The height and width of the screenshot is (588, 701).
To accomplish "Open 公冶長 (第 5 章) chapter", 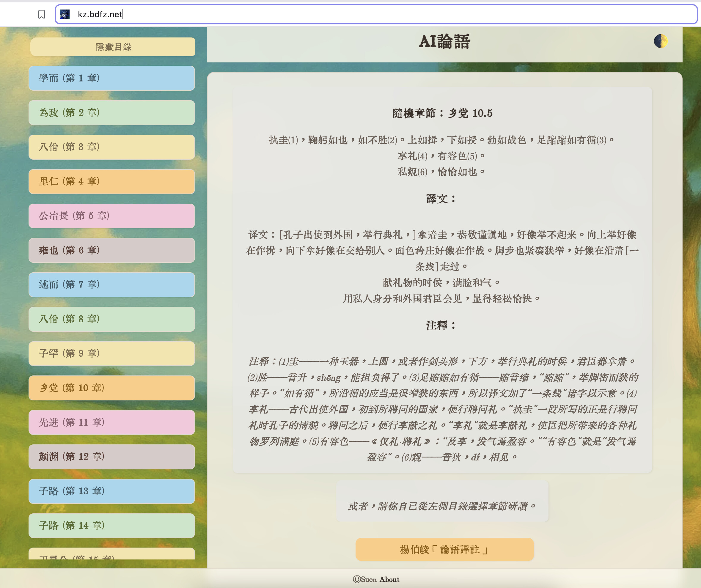I will point(111,216).
